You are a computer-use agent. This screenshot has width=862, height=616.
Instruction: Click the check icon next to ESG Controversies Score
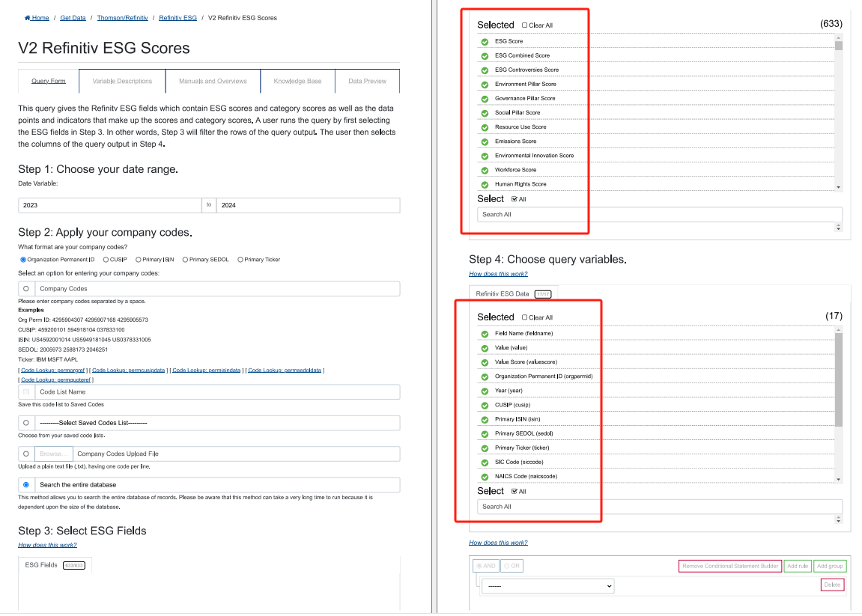tap(485, 70)
